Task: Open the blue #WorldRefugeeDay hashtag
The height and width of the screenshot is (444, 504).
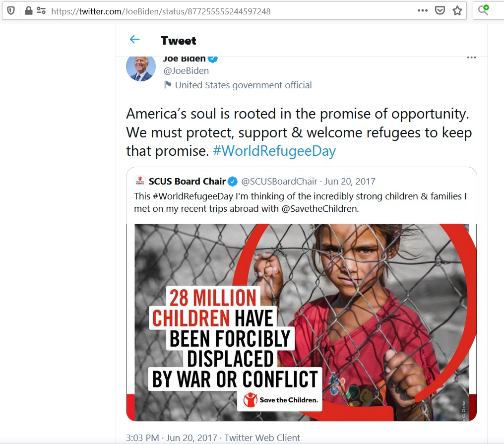Action: coord(274,151)
